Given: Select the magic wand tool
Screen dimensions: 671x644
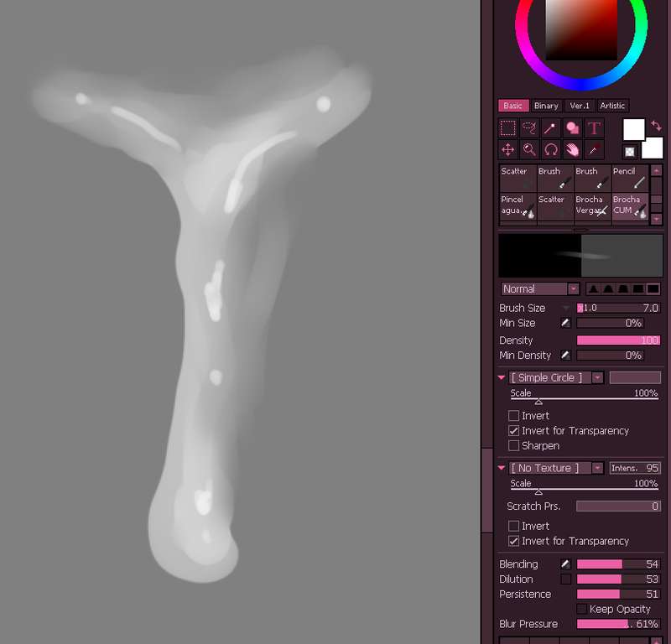Looking at the screenshot, I should coord(551,128).
